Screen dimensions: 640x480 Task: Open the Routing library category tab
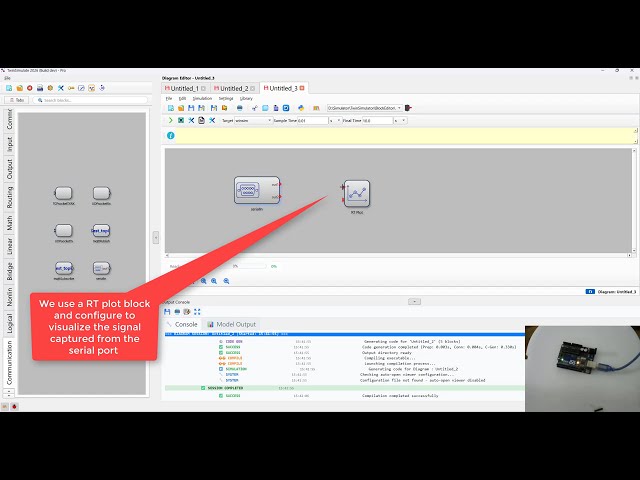(9, 197)
